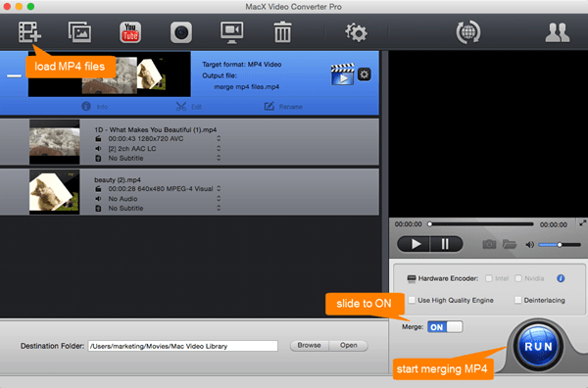This screenshot has height=388, width=588.
Task: Click the volume slider knob
Action: click(560, 245)
